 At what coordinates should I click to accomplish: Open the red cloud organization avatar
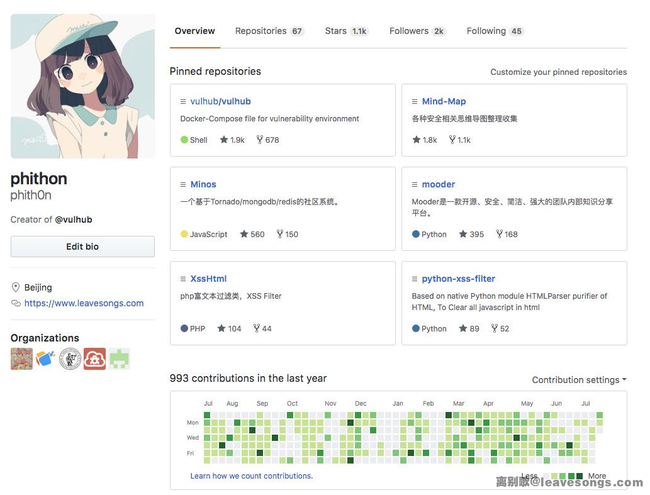point(95,359)
